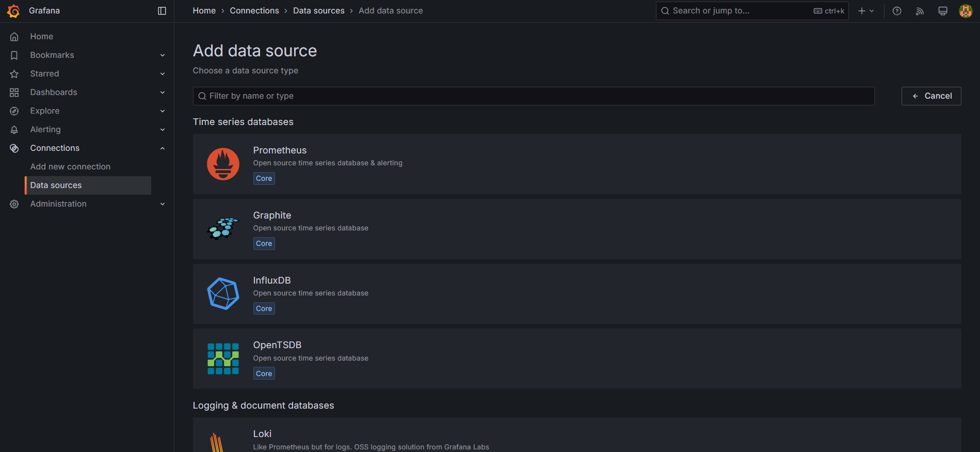Select the InfluxDB data source title
This screenshot has width=980, height=452.
click(x=272, y=280)
